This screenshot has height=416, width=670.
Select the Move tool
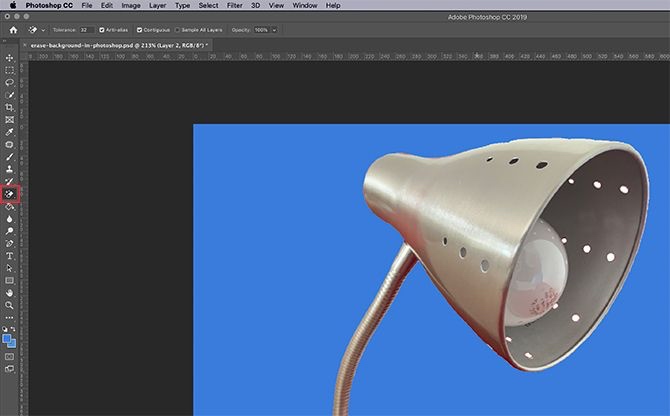click(x=9, y=58)
